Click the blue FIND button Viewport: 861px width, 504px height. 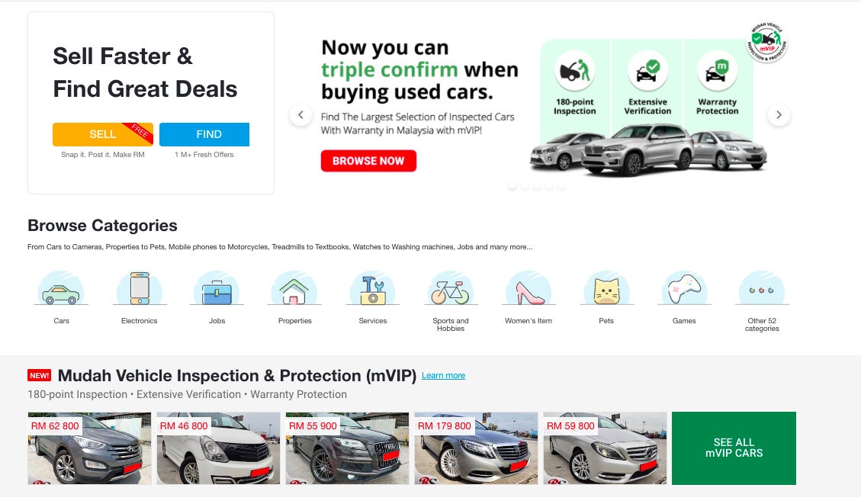point(204,134)
